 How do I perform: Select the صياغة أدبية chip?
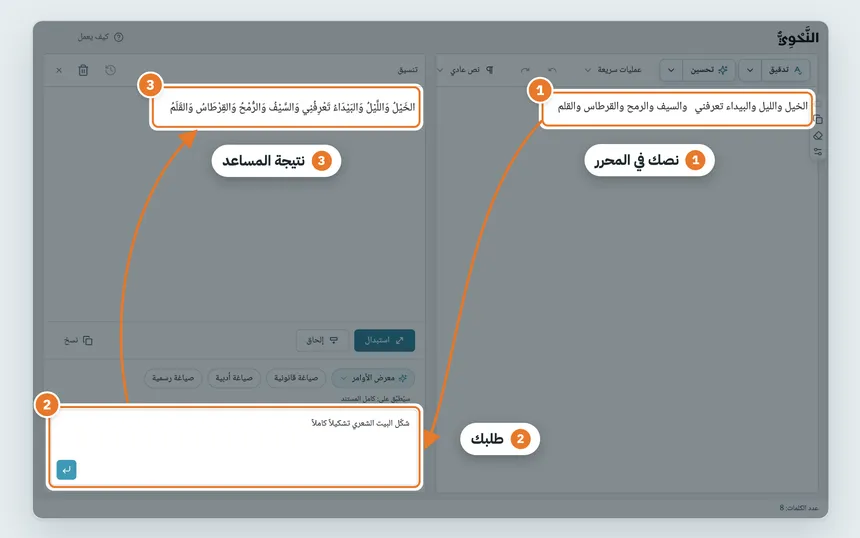click(x=234, y=378)
